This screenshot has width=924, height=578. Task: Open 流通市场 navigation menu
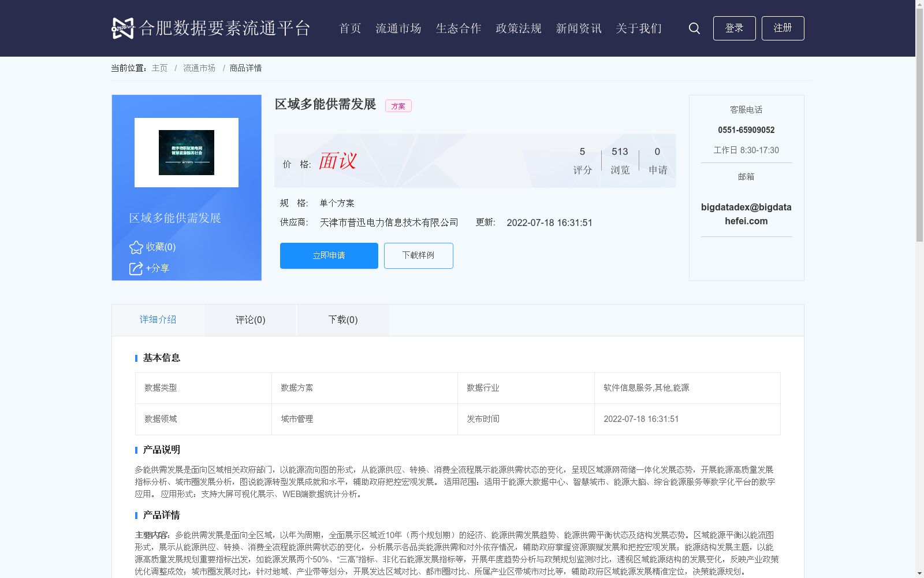(x=398, y=28)
